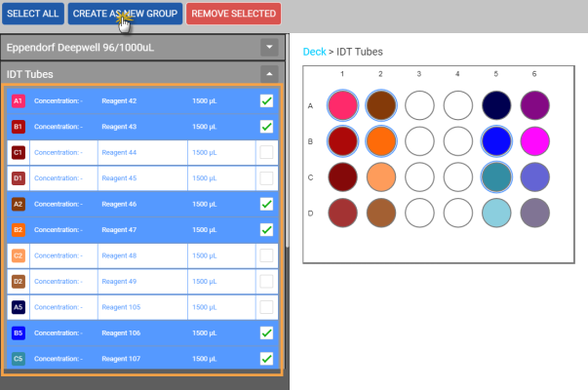Click the C2 light orange tube label icon
This screenshot has width=588, height=390.
point(18,255)
